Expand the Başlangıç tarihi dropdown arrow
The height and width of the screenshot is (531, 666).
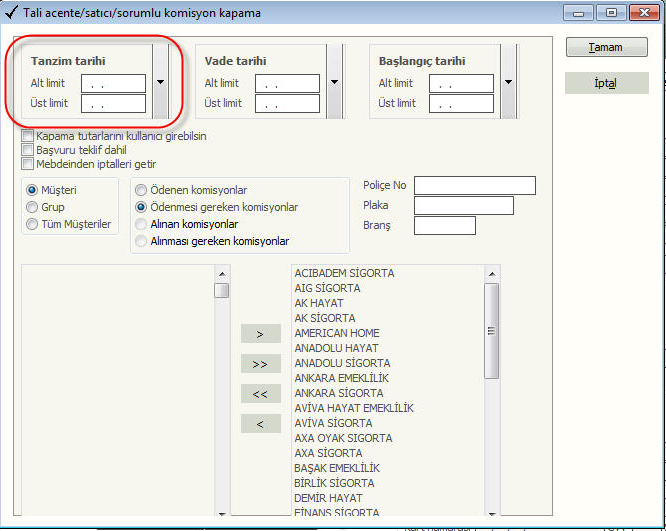508,84
